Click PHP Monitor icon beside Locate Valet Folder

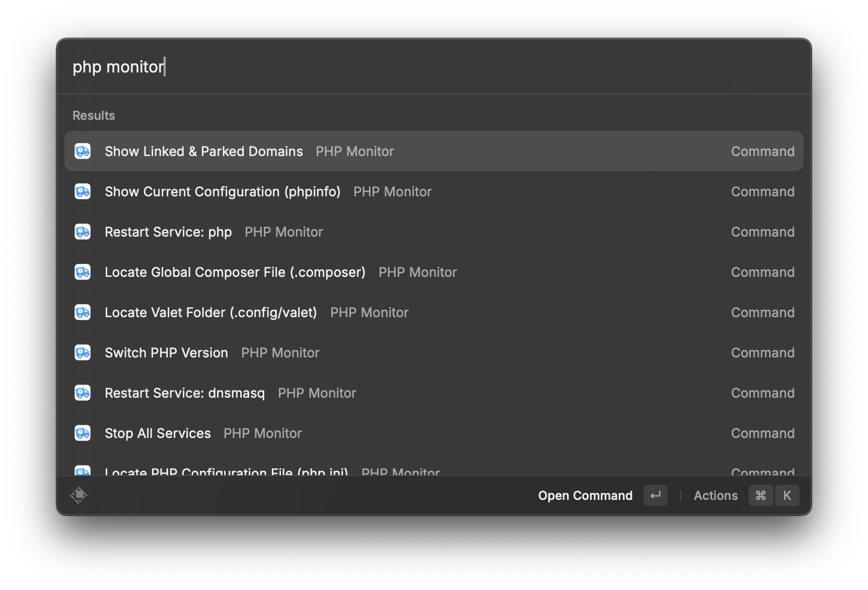pyautogui.click(x=83, y=312)
